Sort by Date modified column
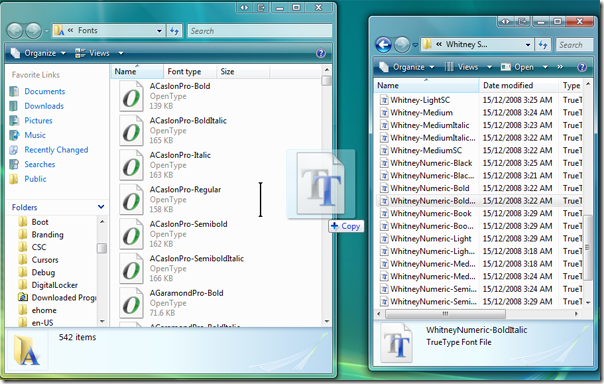Image resolution: width=604 pixels, height=384 pixels. click(518, 86)
